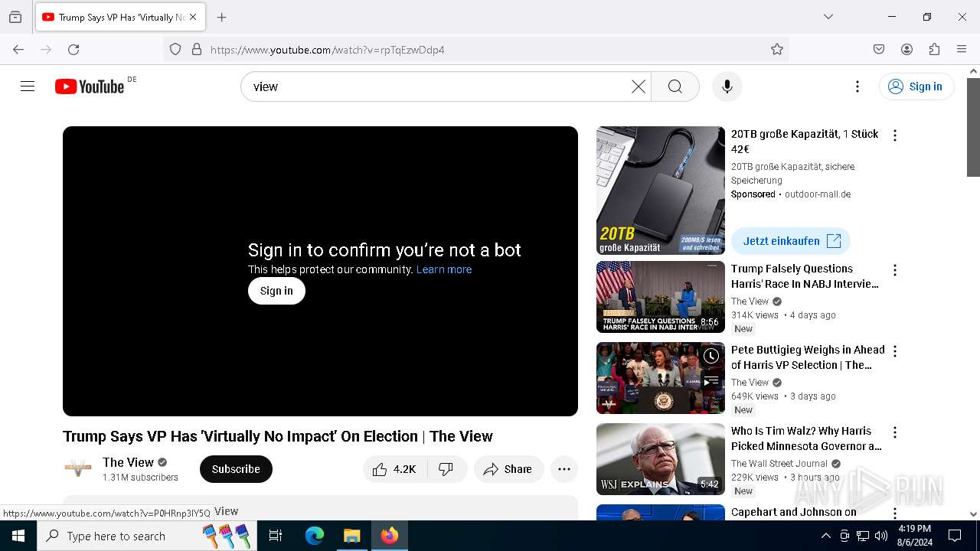Screen dimensions: 980x551
Task: Open Firefox extensions puzzle icon
Action: [x=934, y=49]
